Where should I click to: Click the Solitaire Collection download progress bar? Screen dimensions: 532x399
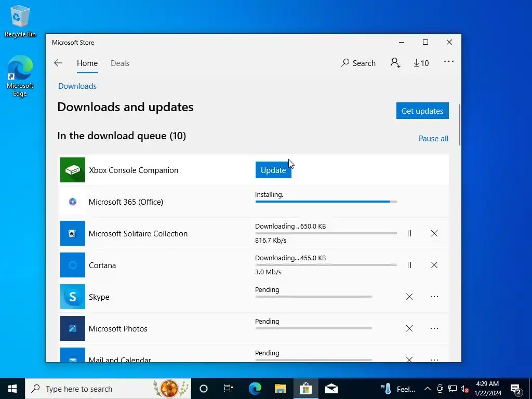click(x=326, y=233)
